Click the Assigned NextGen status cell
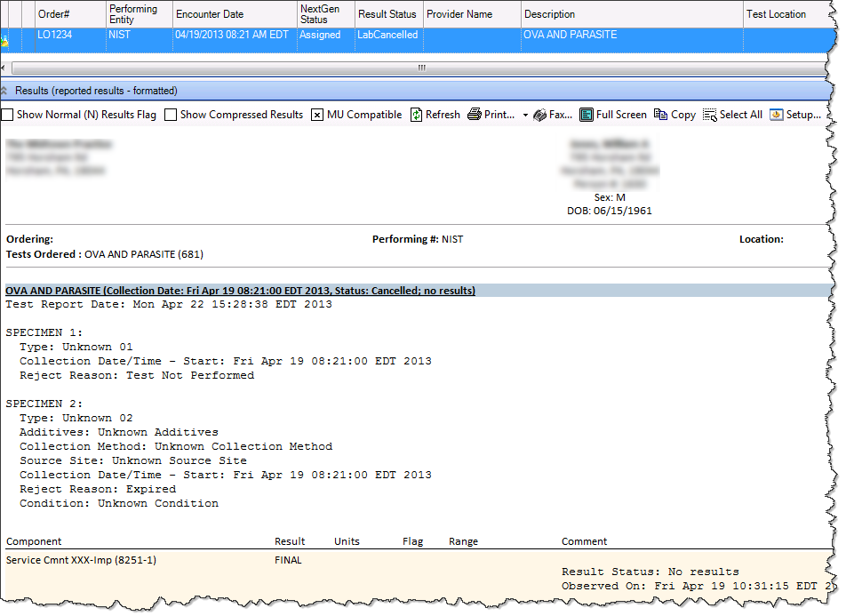 pyautogui.click(x=326, y=40)
